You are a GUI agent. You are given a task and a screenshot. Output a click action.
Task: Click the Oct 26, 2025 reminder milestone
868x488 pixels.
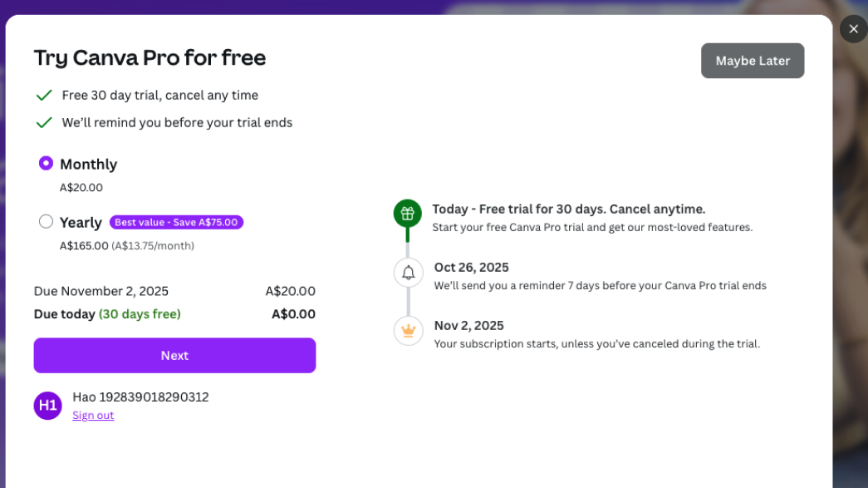tap(471, 267)
